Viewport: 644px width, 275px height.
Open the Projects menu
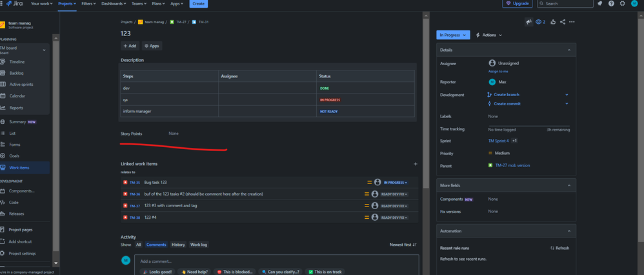(67, 4)
